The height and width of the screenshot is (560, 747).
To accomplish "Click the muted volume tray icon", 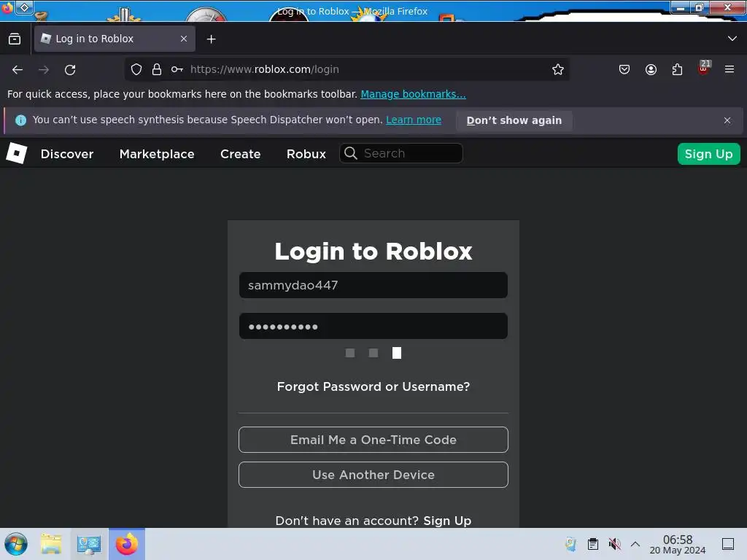I will point(614,544).
